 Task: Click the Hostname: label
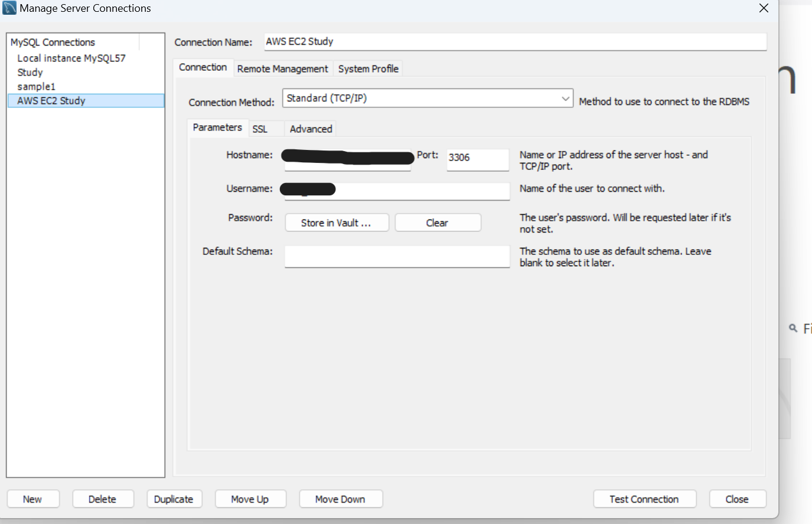coord(249,155)
